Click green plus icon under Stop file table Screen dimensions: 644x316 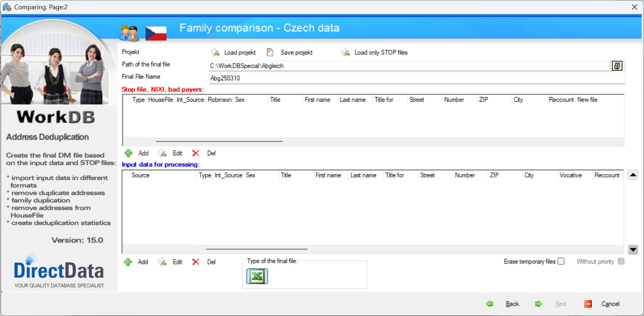[x=128, y=153]
